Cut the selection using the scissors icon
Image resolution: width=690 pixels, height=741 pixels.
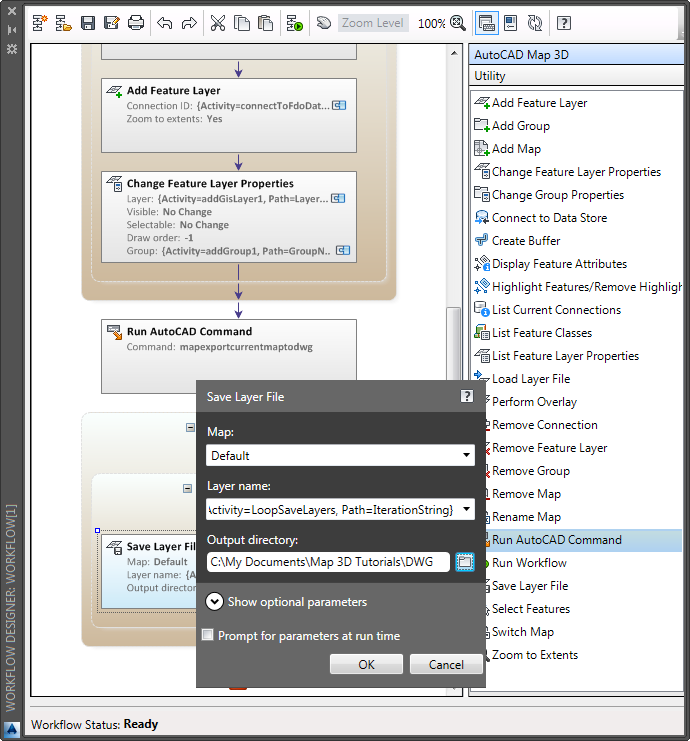pos(217,23)
